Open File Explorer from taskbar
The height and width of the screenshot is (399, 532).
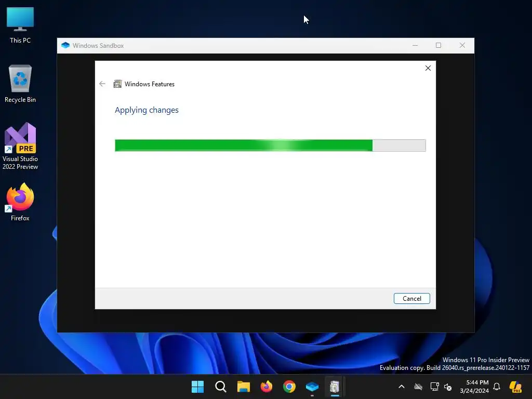click(243, 387)
